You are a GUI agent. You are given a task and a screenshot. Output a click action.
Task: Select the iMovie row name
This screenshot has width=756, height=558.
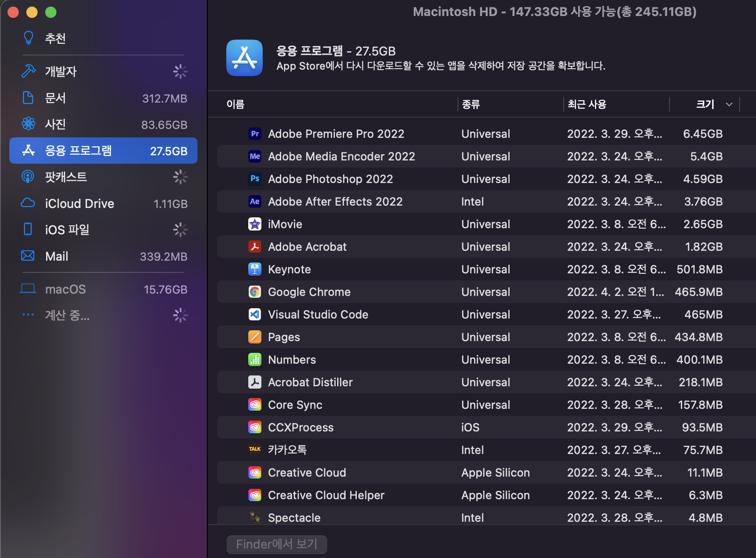tap(285, 224)
